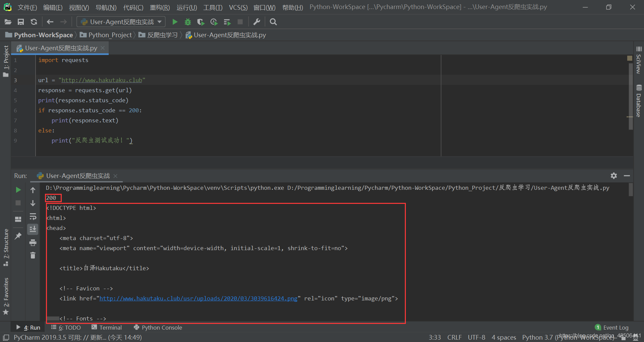Screen dimensions: 644x342
Task: Click CRLF line separator selector
Action: 454,337
